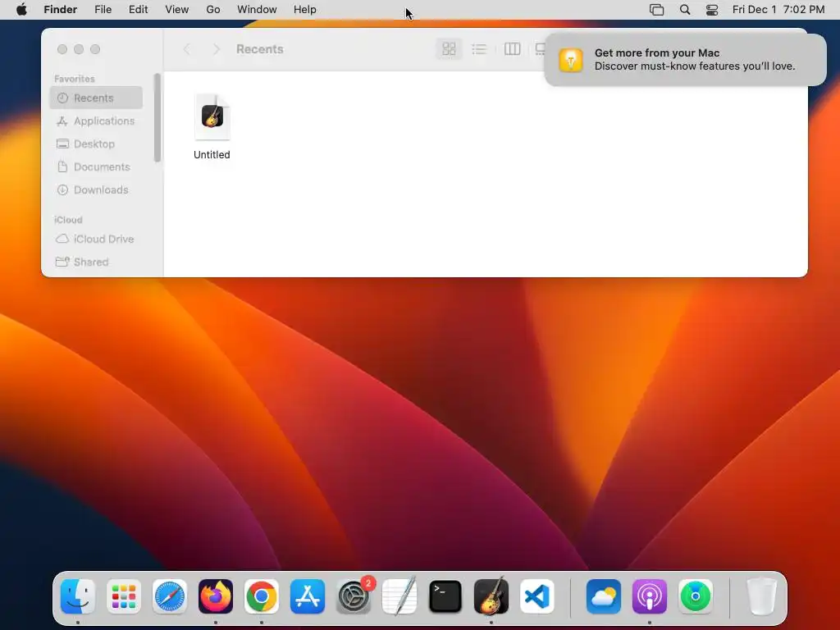The image size is (840, 630).
Task: Open Podcasts from the Dock
Action: click(650, 596)
